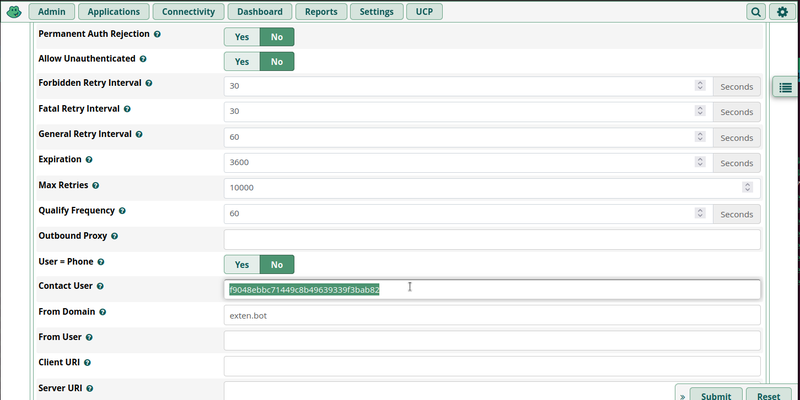This screenshot has height=400, width=800.
Task: Open the settings gear icon
Action: [x=782, y=12]
